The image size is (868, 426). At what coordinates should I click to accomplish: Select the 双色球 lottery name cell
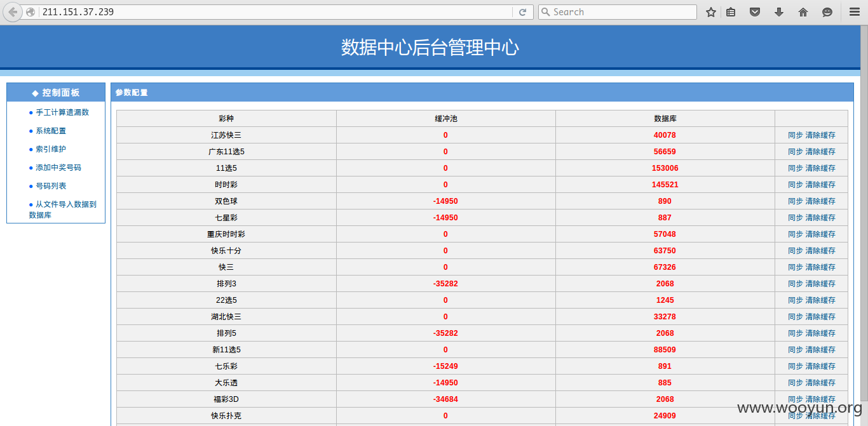coord(226,201)
